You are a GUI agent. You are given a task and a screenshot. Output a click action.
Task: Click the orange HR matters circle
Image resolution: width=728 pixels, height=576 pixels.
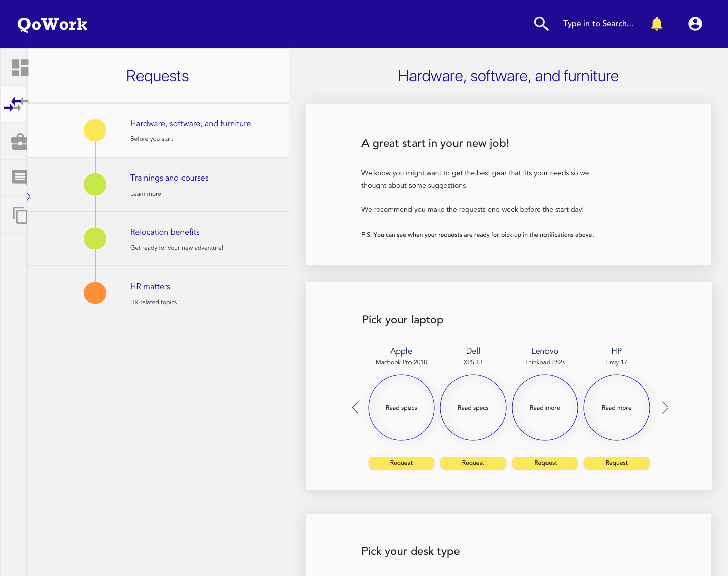(x=95, y=293)
